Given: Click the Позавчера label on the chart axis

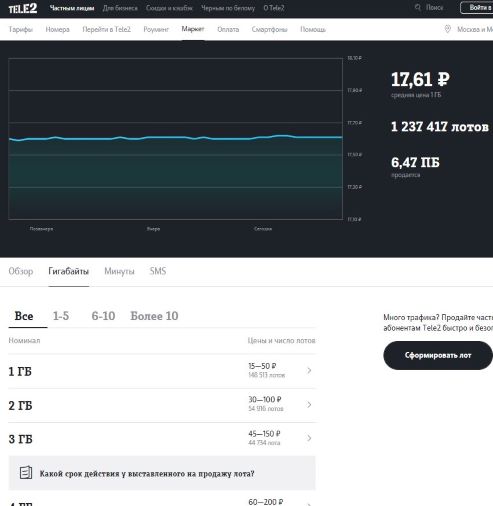Looking at the screenshot, I should (41, 229).
